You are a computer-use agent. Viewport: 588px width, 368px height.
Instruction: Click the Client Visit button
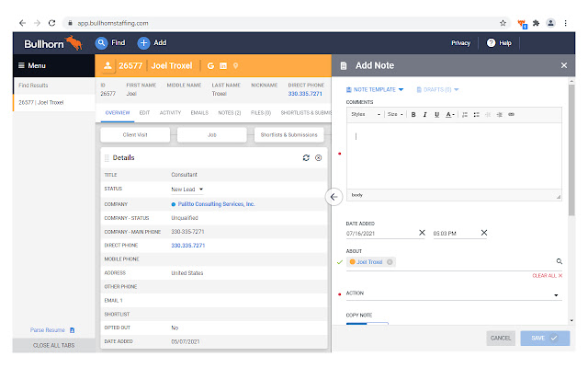pos(135,135)
